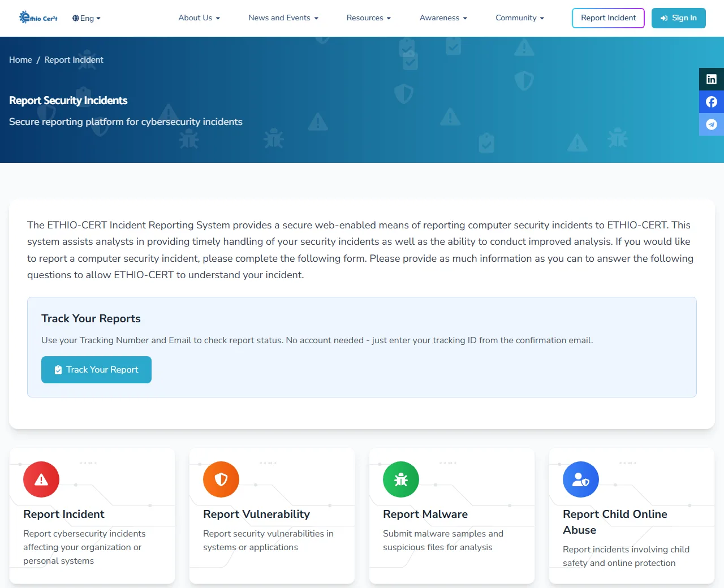
Task: Open LinkedIn from the social sidebar
Action: pyautogui.click(x=712, y=79)
